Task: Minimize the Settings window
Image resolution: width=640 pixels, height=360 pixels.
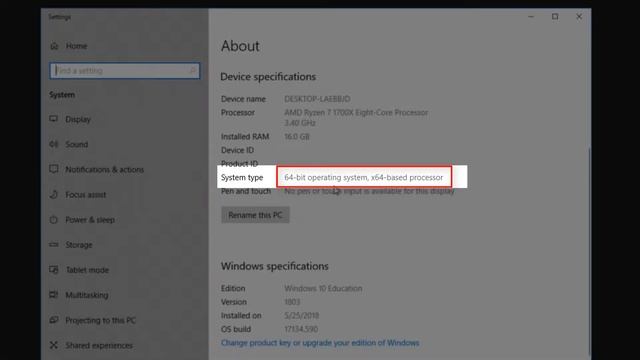Action: coord(531,17)
